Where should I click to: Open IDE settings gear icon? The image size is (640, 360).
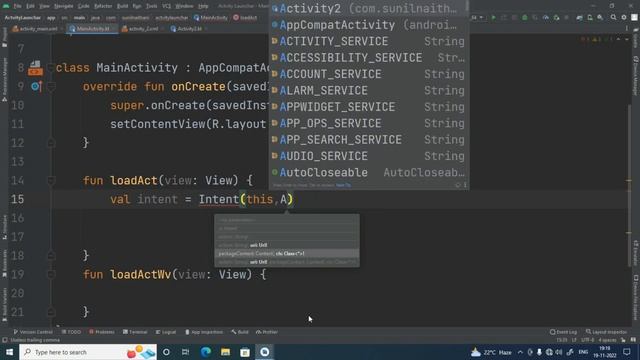tap(624, 18)
